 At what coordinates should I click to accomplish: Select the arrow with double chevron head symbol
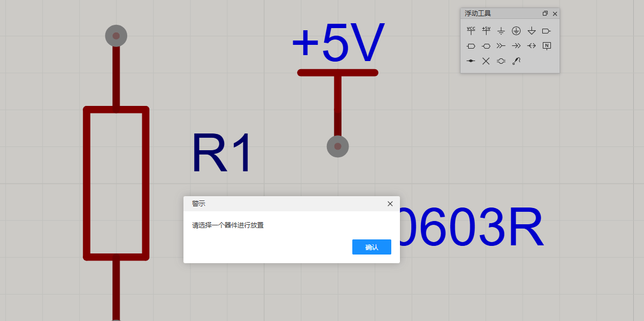pos(516,46)
